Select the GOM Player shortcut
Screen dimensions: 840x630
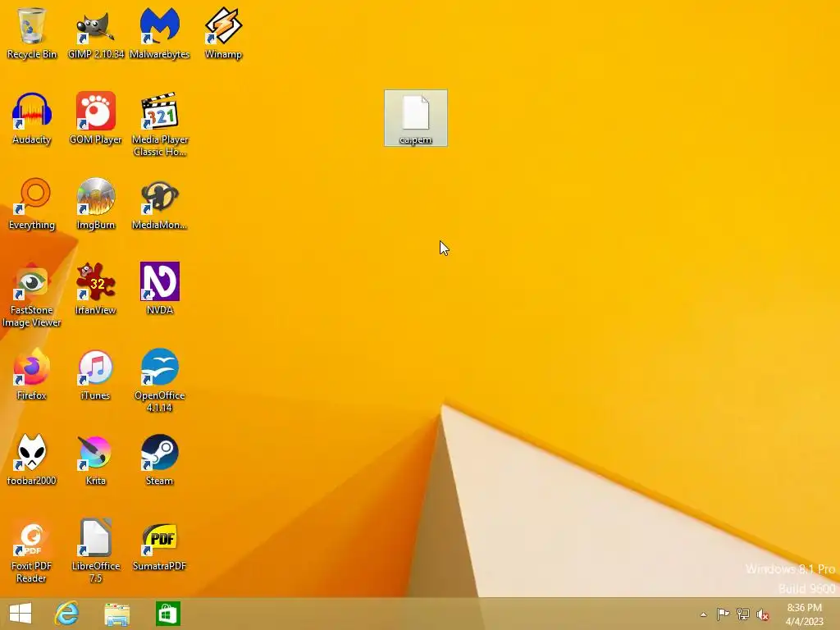95,119
